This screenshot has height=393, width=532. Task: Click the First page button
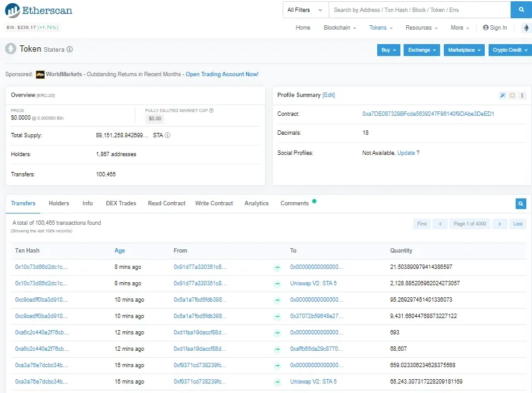click(x=422, y=224)
